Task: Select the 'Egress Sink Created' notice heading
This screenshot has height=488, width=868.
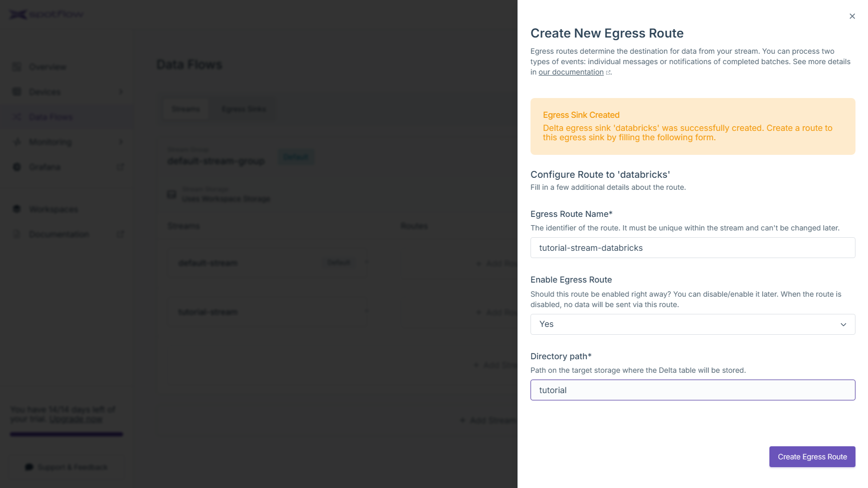Action: click(581, 115)
